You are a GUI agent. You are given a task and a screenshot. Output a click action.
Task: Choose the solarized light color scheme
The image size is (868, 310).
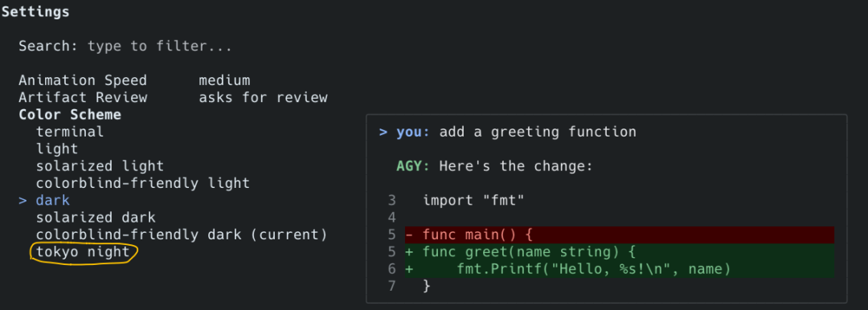point(100,166)
